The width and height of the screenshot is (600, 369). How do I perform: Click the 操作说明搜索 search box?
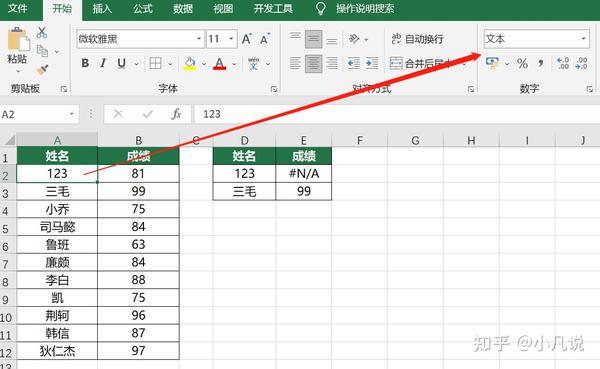365,8
